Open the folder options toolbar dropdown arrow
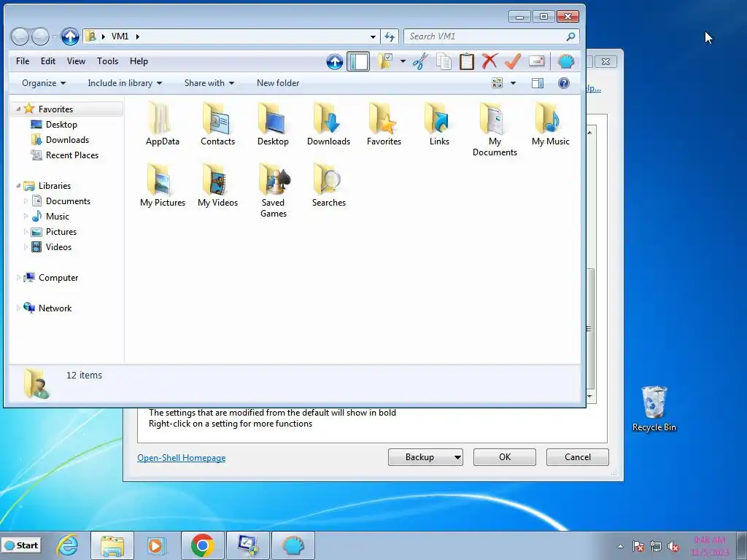 403,61
